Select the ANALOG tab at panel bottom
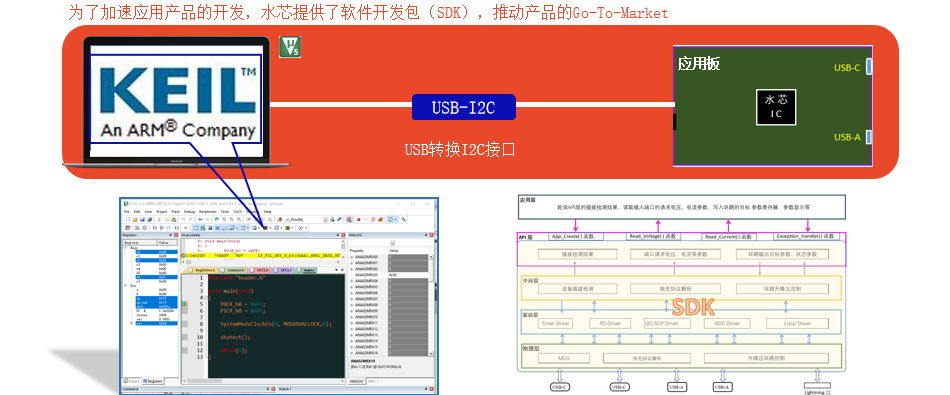The width and height of the screenshot is (950, 395). click(x=356, y=381)
